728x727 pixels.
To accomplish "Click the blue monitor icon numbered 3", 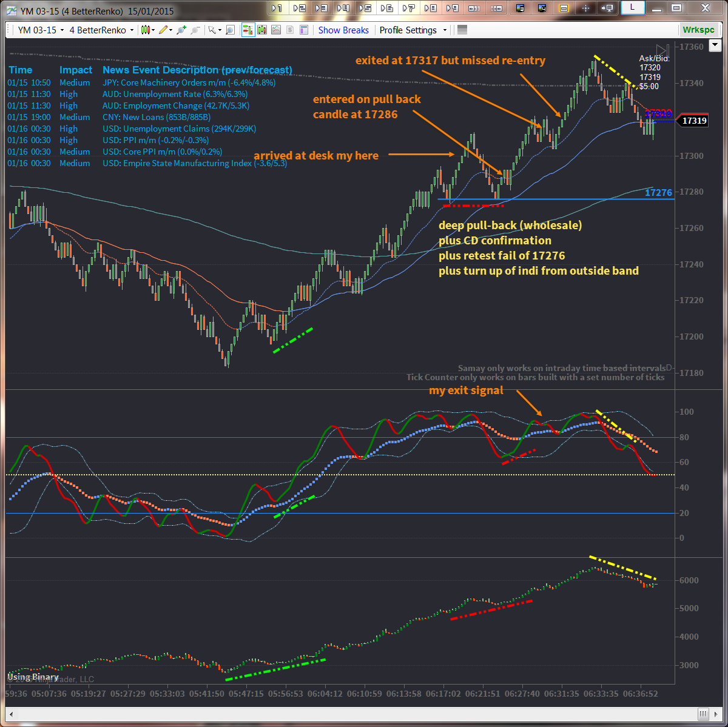I will pyautogui.click(x=519, y=8).
